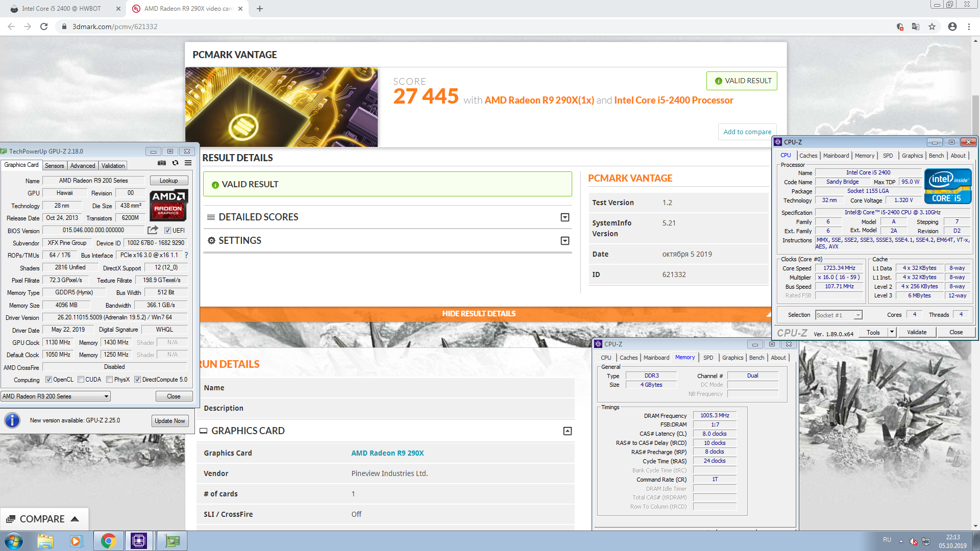Screen dimensions: 980x551
Task: Open the CPU-Z Tools dropdown arrow
Action: pyautogui.click(x=892, y=332)
